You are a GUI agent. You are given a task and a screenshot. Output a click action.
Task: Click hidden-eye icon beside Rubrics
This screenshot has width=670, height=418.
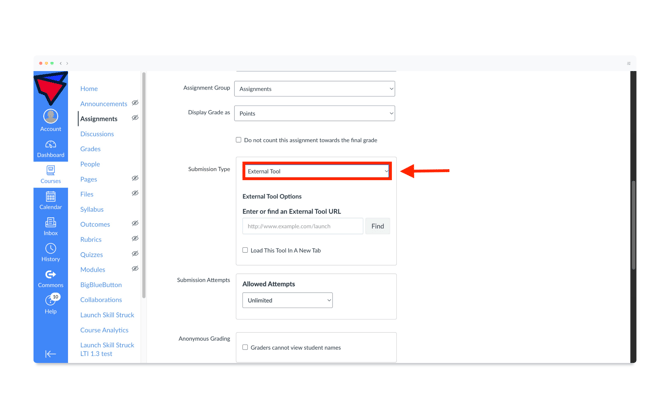coord(135,238)
